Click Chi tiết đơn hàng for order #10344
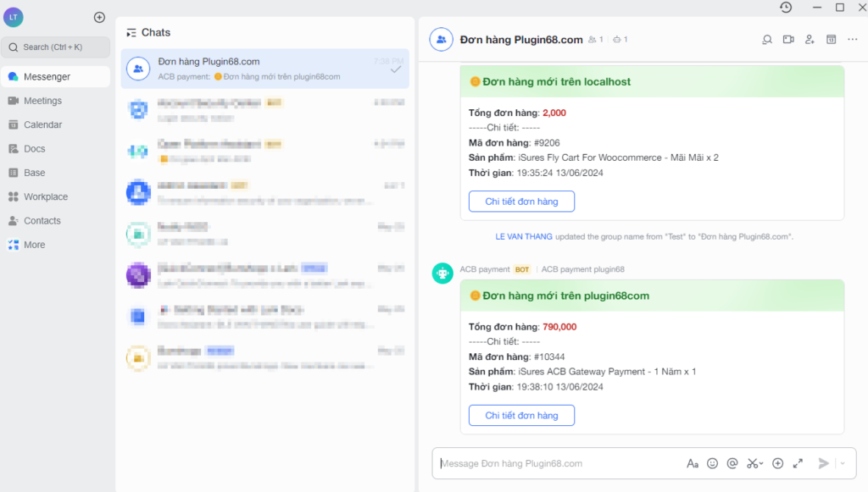This screenshot has width=868, height=492. (521, 415)
